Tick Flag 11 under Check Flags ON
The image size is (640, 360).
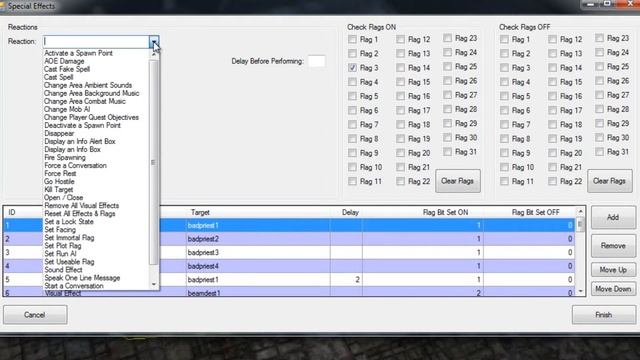352,181
